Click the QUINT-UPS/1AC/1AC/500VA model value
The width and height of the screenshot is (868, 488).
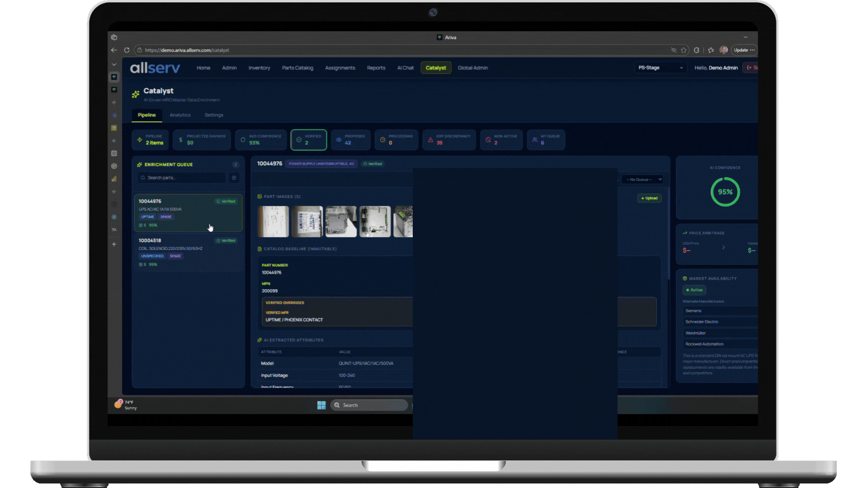(x=366, y=364)
